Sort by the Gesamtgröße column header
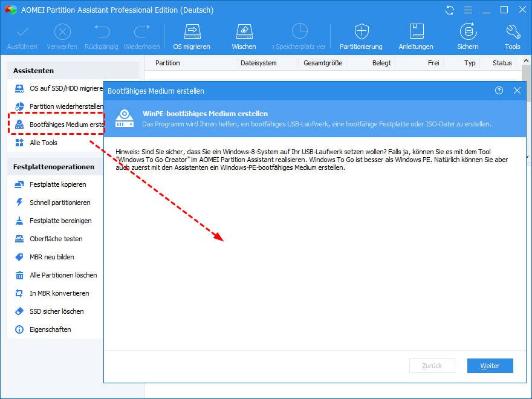This screenshot has width=532, height=399. (x=323, y=63)
